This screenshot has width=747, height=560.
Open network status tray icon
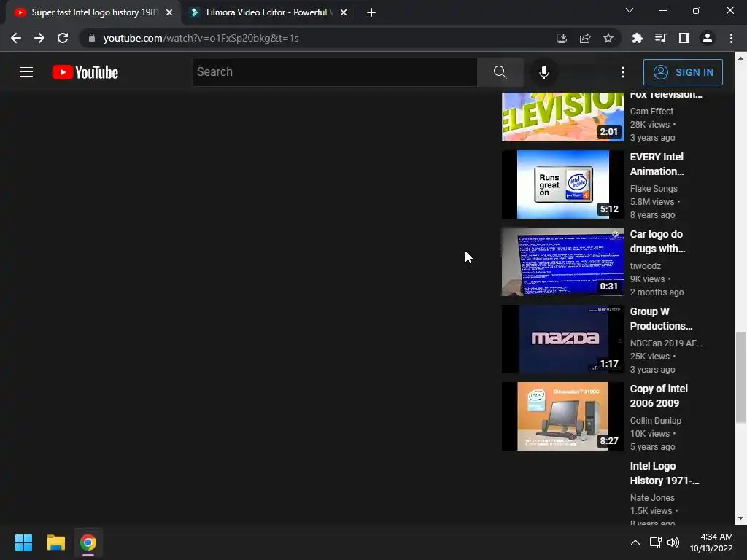pyautogui.click(x=656, y=542)
